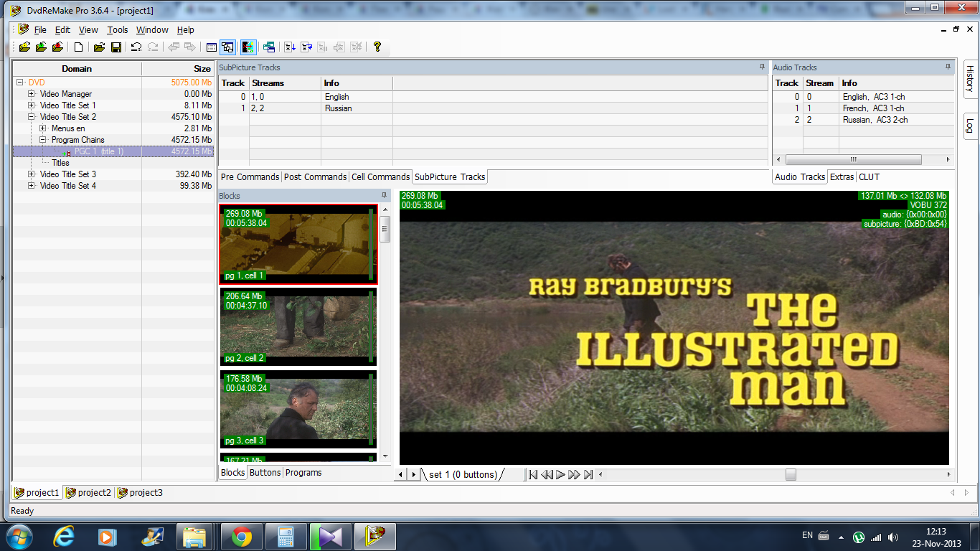Screen dimensions: 980x551
Task: Fast forward the preview playback
Action: pos(574,474)
